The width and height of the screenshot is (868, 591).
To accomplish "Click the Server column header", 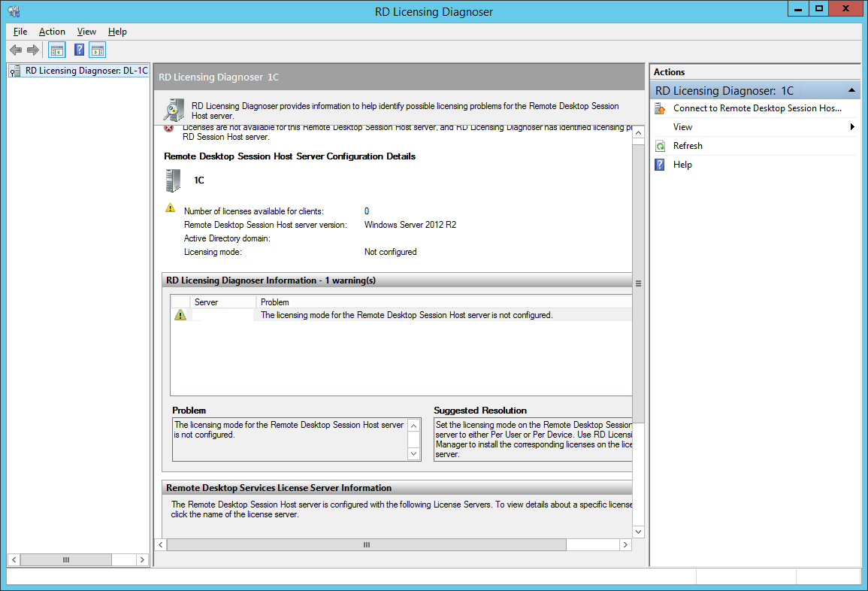I will (223, 302).
